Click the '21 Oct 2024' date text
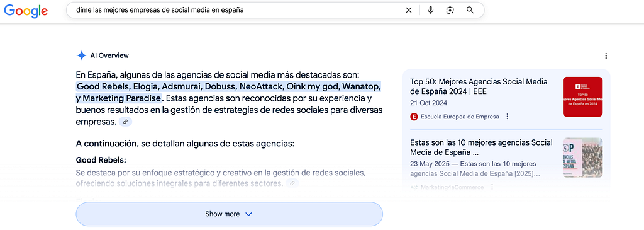 click(429, 103)
